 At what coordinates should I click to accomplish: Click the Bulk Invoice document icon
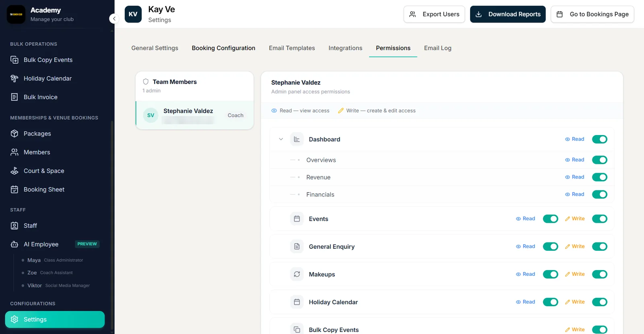[14, 97]
